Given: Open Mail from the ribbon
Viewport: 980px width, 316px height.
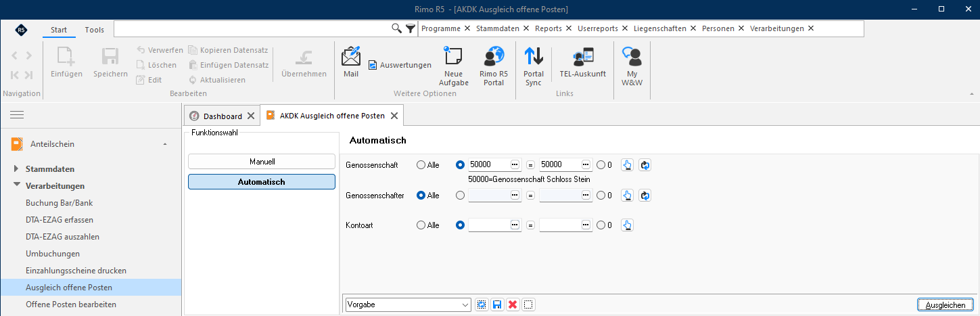Looking at the screenshot, I should pyautogui.click(x=351, y=62).
